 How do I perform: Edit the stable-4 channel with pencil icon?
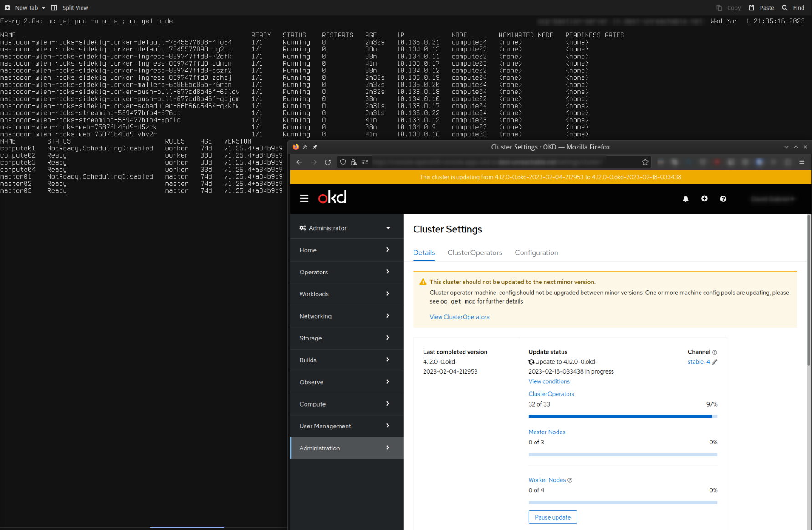click(x=715, y=362)
